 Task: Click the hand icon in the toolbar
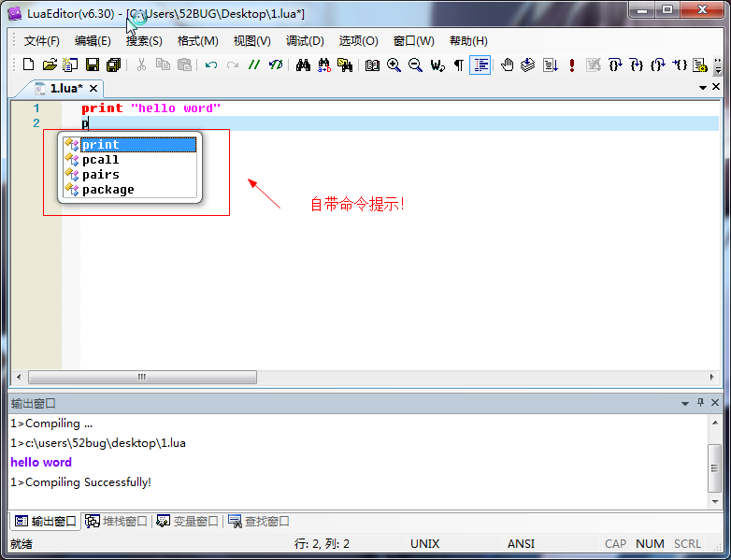click(x=508, y=65)
